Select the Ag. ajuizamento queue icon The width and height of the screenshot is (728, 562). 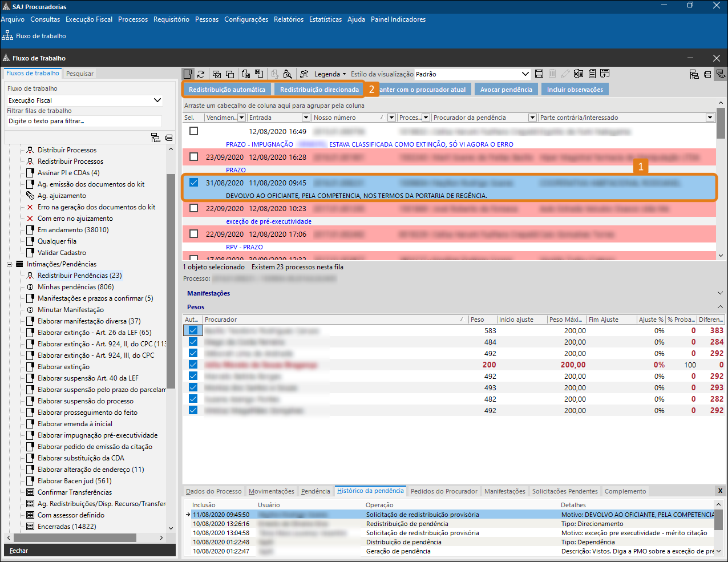pos(30,196)
